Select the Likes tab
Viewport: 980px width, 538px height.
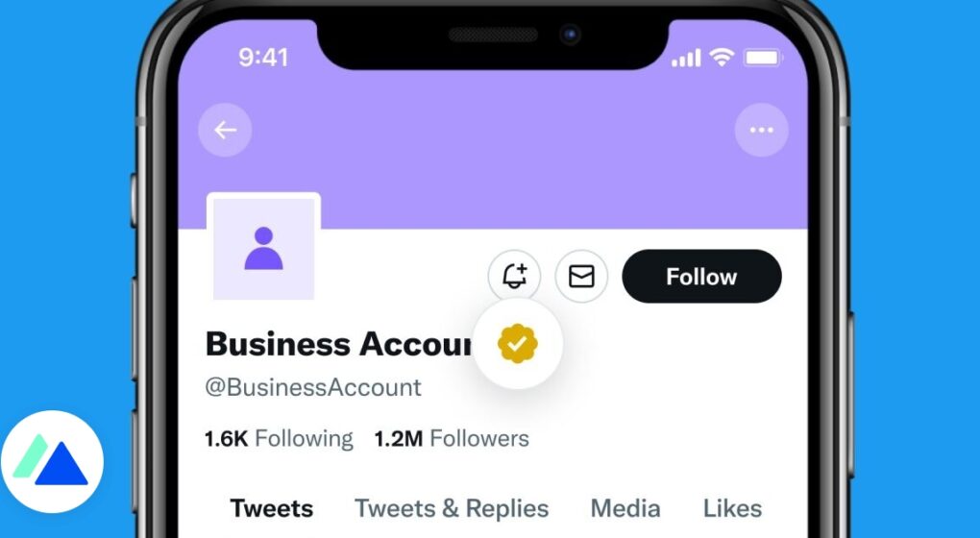click(732, 508)
